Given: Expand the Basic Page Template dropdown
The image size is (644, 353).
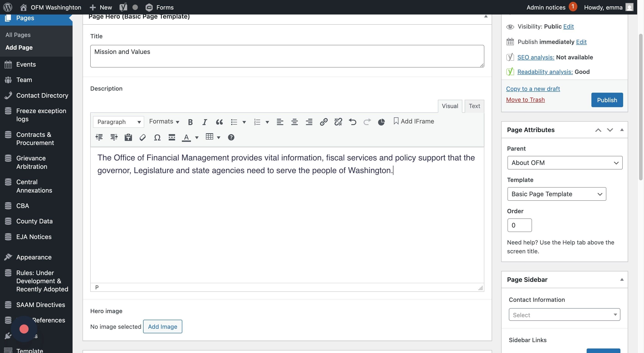Looking at the screenshot, I should (x=556, y=194).
